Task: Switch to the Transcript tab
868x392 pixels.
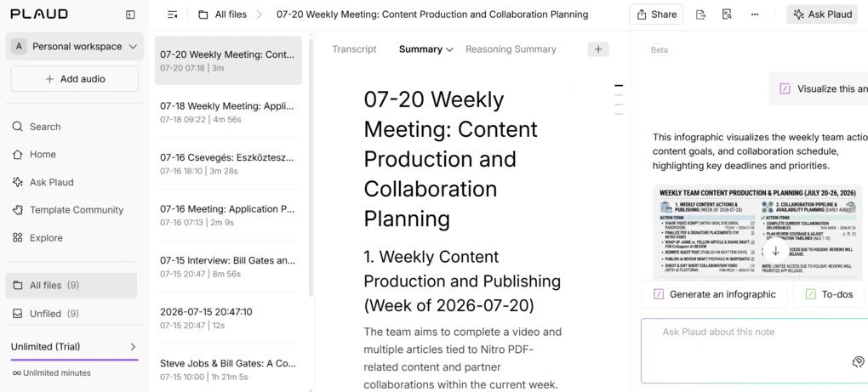Action: point(354,49)
